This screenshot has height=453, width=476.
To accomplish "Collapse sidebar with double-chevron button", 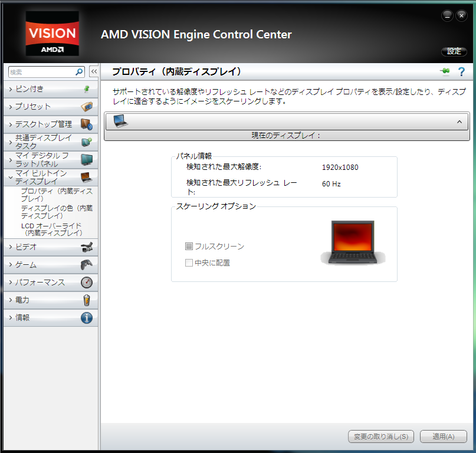I will click(x=94, y=71).
